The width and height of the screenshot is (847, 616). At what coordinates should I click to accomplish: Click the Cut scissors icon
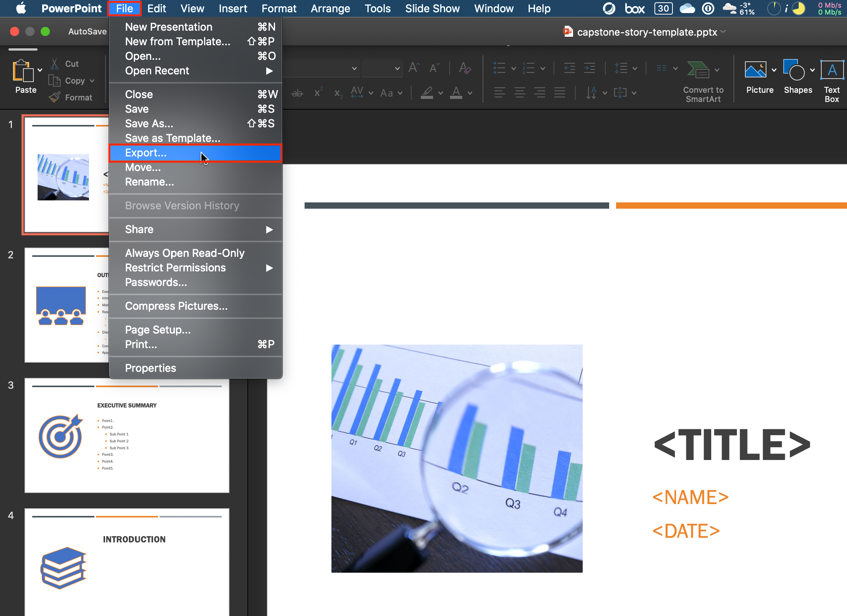(54, 64)
